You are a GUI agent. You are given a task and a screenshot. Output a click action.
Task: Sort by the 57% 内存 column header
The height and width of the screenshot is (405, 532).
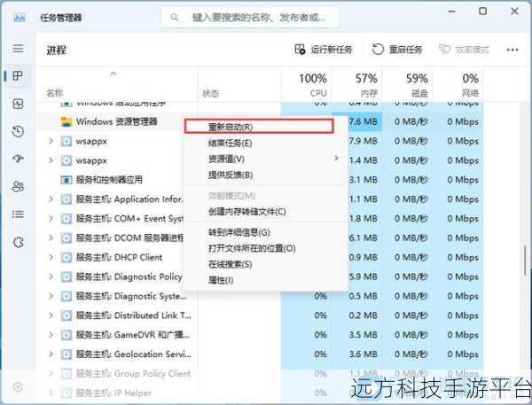coord(357,85)
